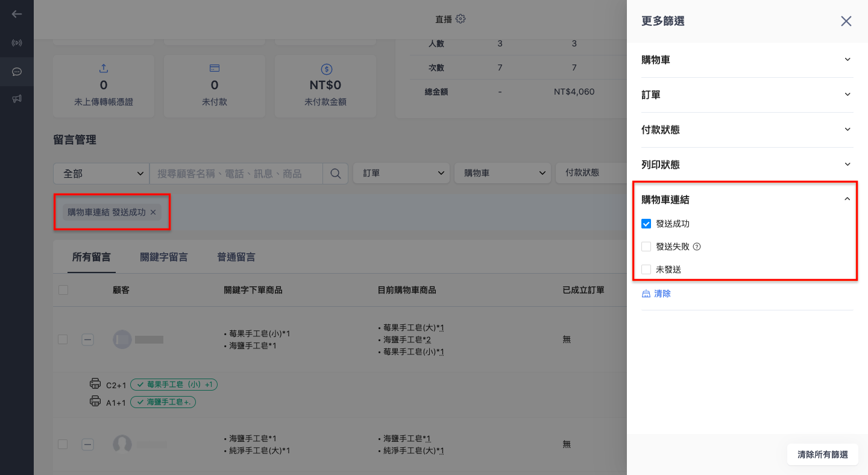
Task: Click 未上傳轉帳憑證 stat card label
Action: coord(104,102)
